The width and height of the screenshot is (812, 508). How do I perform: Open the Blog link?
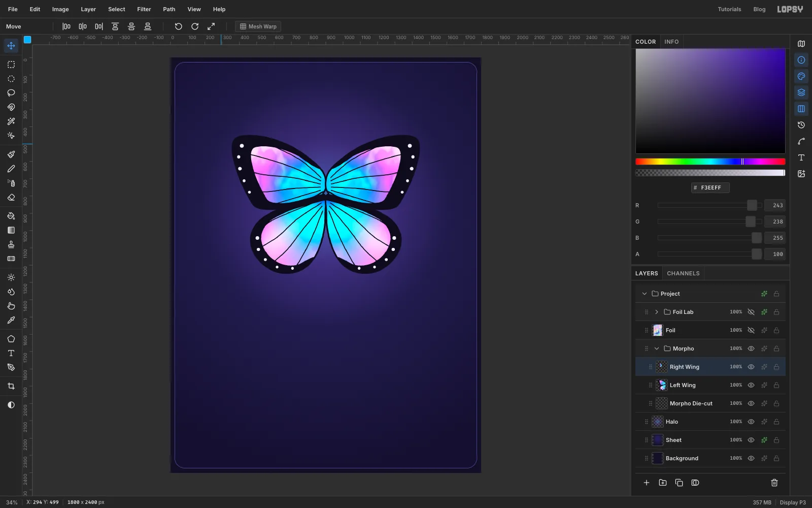point(759,9)
